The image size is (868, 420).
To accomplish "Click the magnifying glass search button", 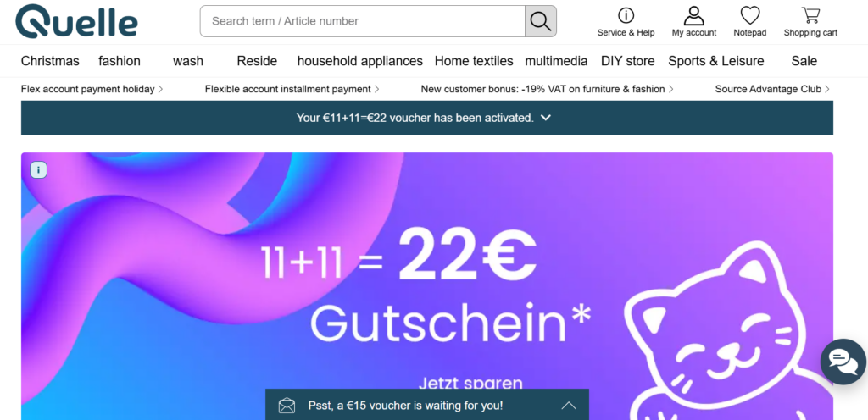I will [540, 21].
